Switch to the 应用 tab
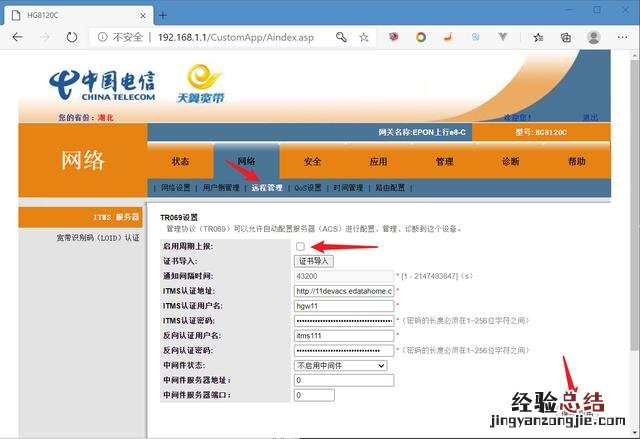 [x=378, y=162]
